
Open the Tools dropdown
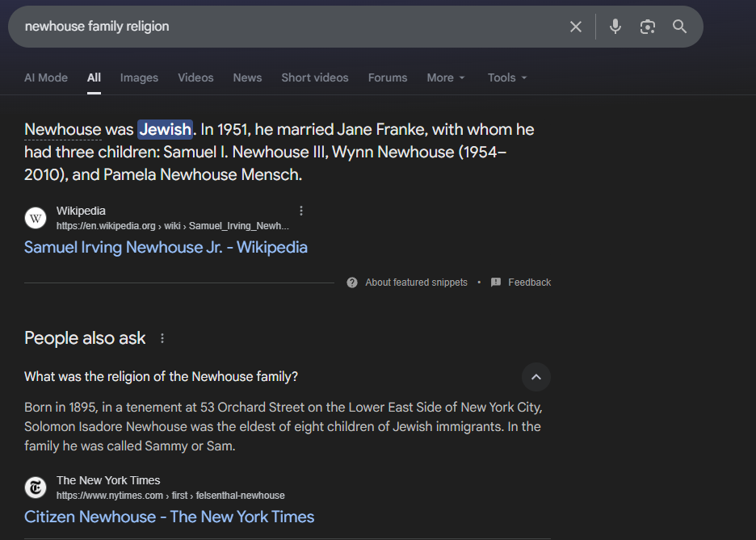click(x=507, y=77)
